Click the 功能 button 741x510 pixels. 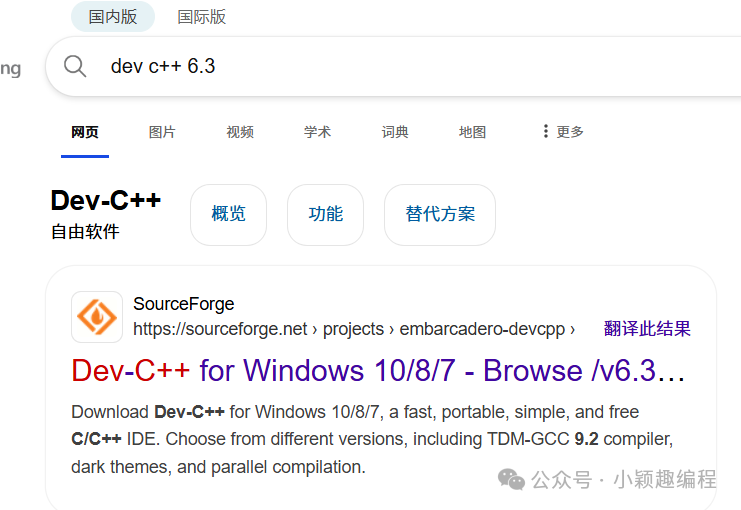pos(326,215)
